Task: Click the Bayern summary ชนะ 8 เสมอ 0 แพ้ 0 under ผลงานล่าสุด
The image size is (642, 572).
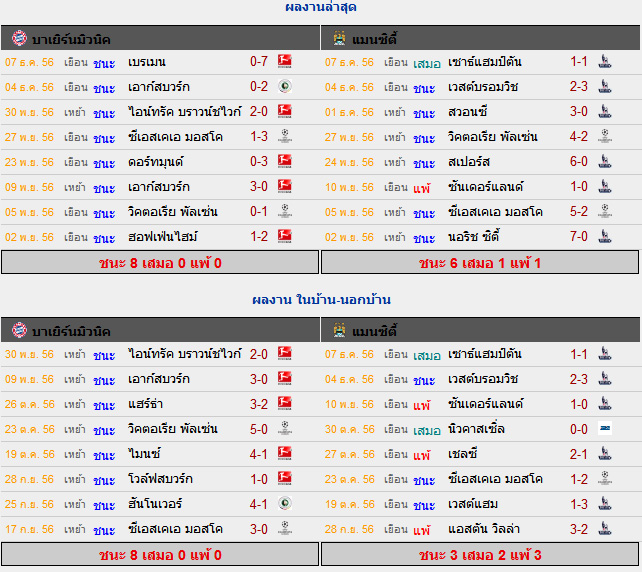Action: pyautogui.click(x=160, y=262)
